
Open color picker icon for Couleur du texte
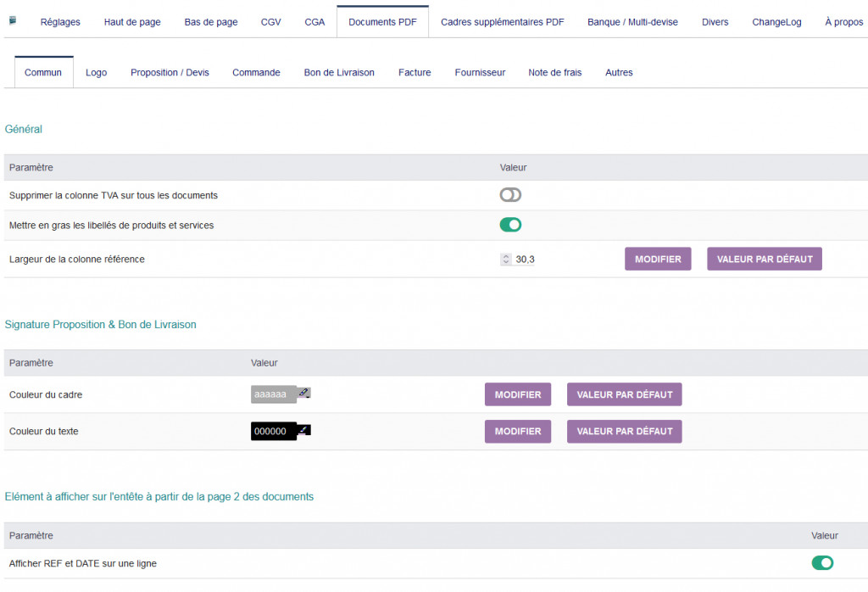(x=304, y=430)
